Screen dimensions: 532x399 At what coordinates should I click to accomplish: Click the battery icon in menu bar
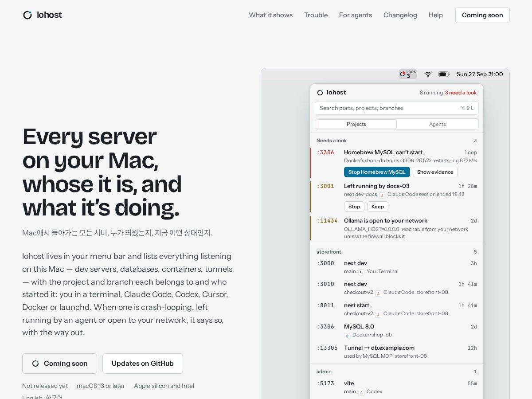point(444,74)
